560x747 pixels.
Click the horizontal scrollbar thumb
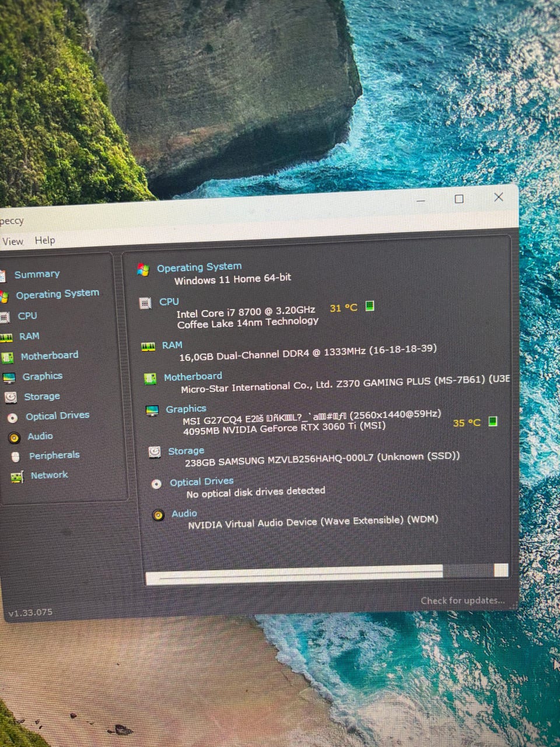tap(295, 575)
